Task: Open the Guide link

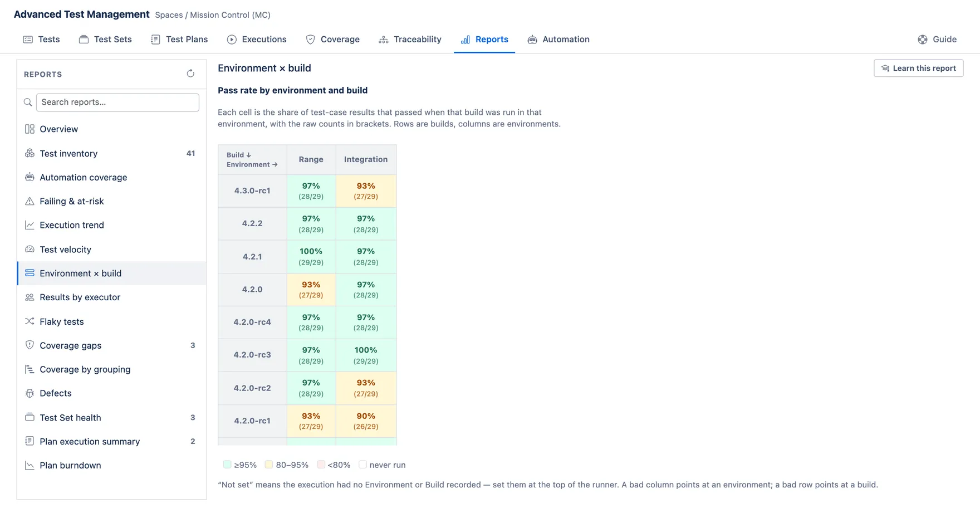Action: [x=937, y=40]
